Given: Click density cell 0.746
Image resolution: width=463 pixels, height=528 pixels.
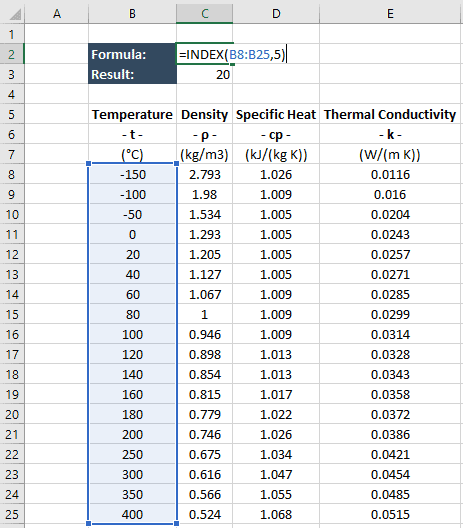Looking at the screenshot, I should [x=204, y=434].
